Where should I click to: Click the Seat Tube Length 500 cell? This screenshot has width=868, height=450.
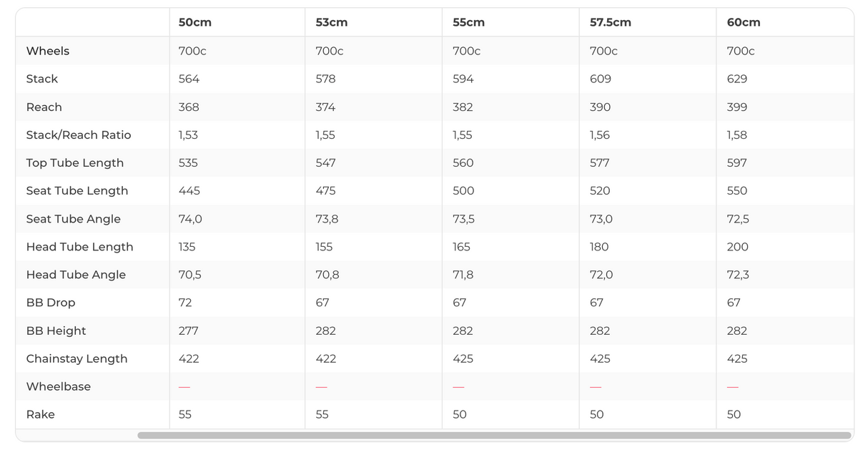(x=463, y=190)
